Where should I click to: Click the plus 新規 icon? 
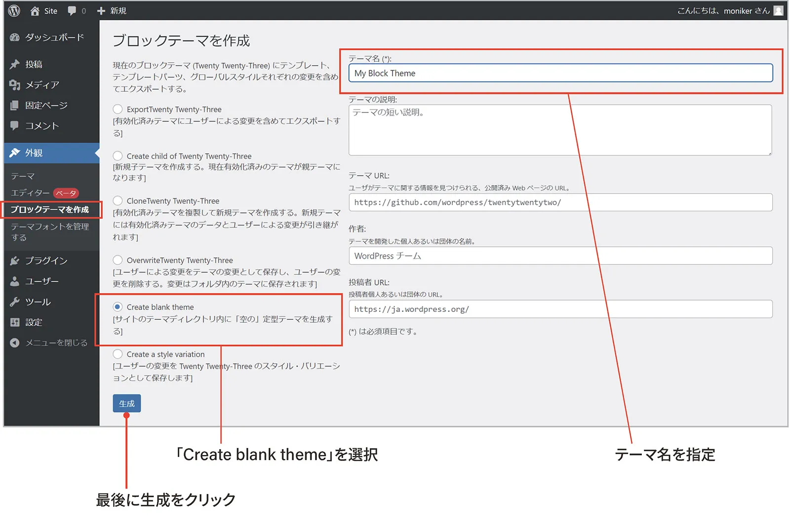coord(101,11)
